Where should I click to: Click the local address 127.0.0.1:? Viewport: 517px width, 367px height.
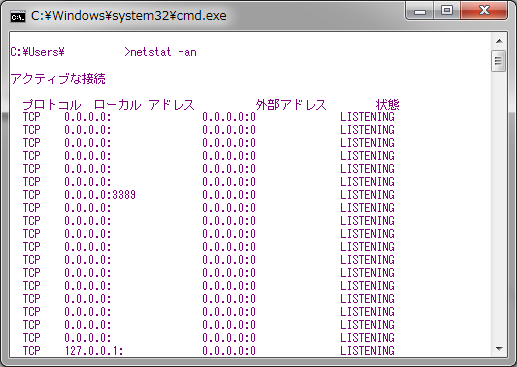click(94, 351)
